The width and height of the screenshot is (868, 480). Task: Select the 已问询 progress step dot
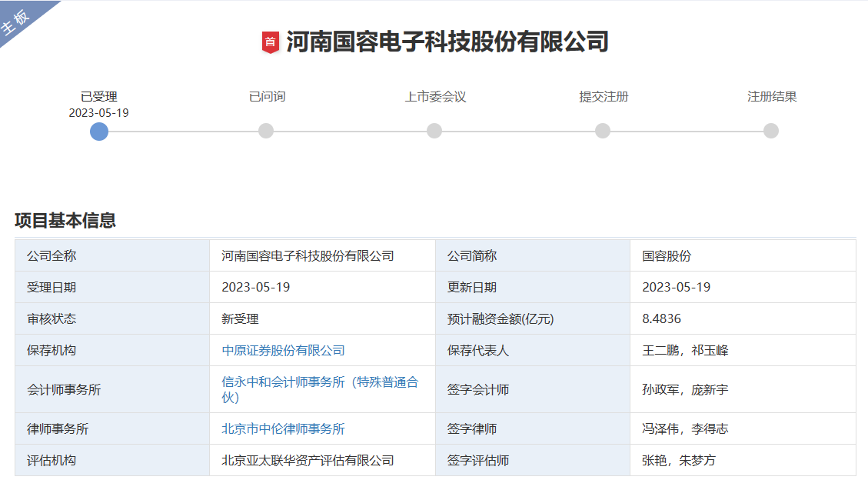point(266,132)
